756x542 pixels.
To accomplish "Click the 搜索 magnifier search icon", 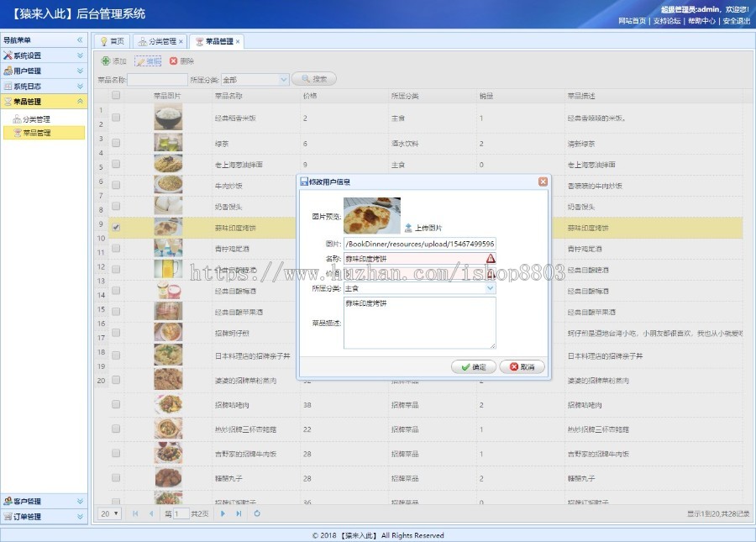I will (305, 78).
